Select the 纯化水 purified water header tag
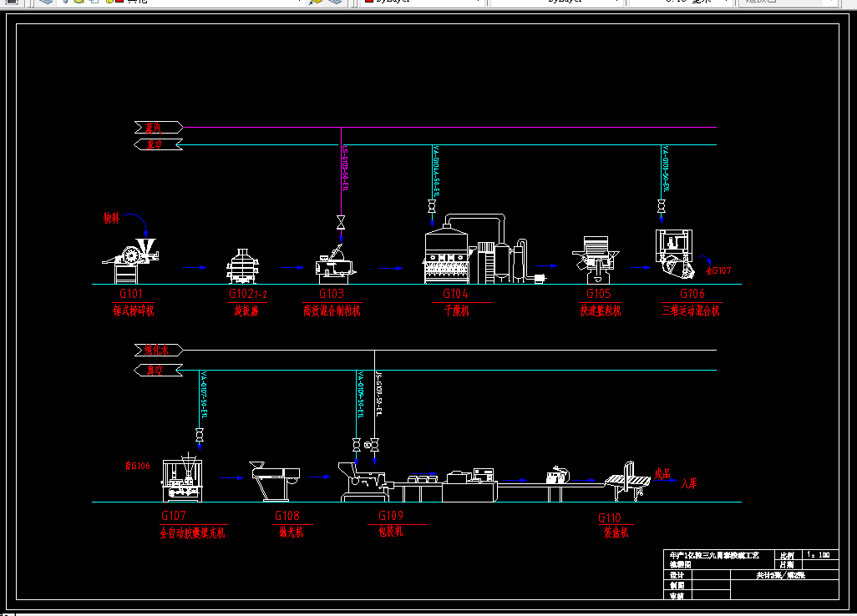The width and height of the screenshot is (857, 616). pos(159,350)
